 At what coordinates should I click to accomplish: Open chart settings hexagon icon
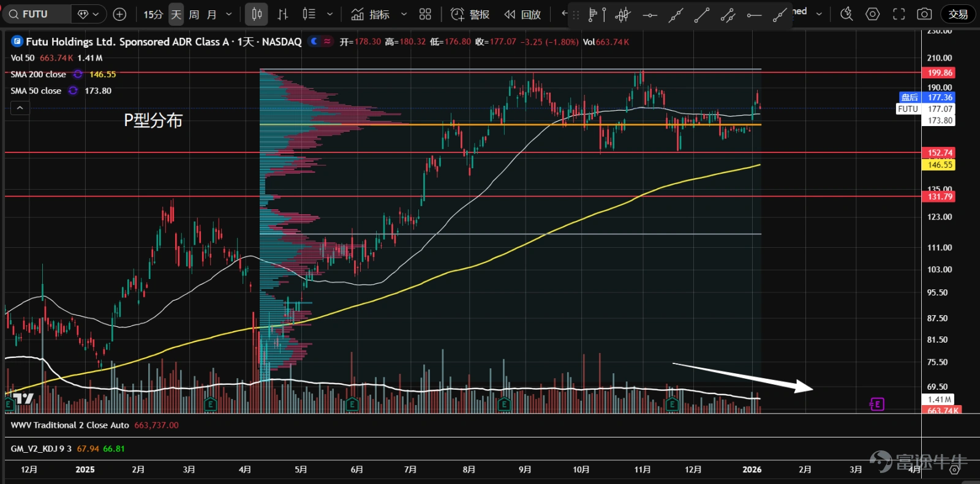click(x=872, y=14)
